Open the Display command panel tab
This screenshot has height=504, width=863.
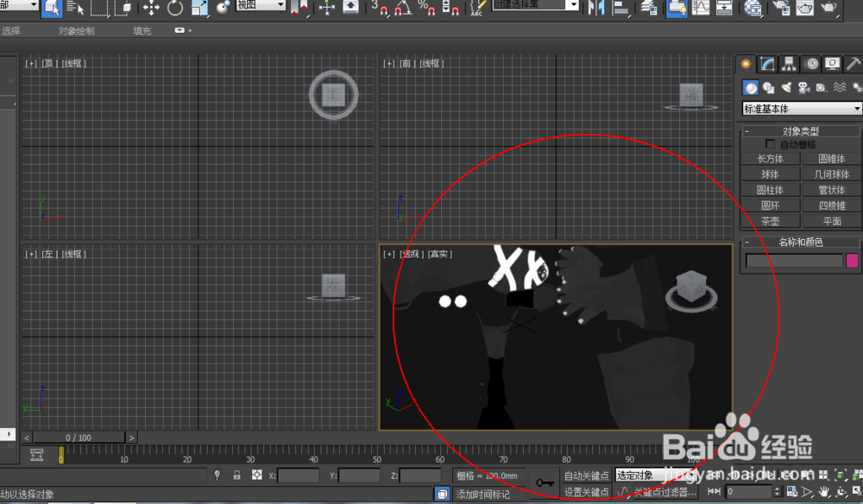pos(832,65)
